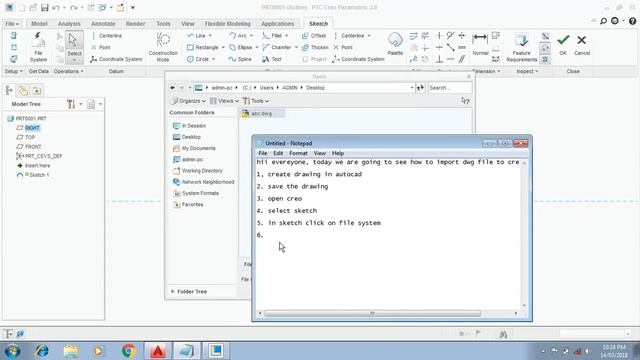
Task: Open Organize dropdown in Open dialog
Action: [x=189, y=101]
